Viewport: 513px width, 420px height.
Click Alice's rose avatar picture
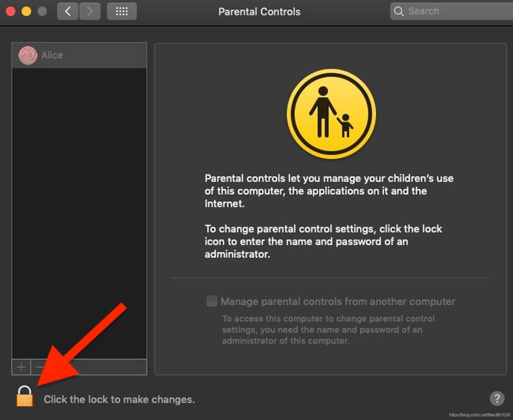coord(28,55)
